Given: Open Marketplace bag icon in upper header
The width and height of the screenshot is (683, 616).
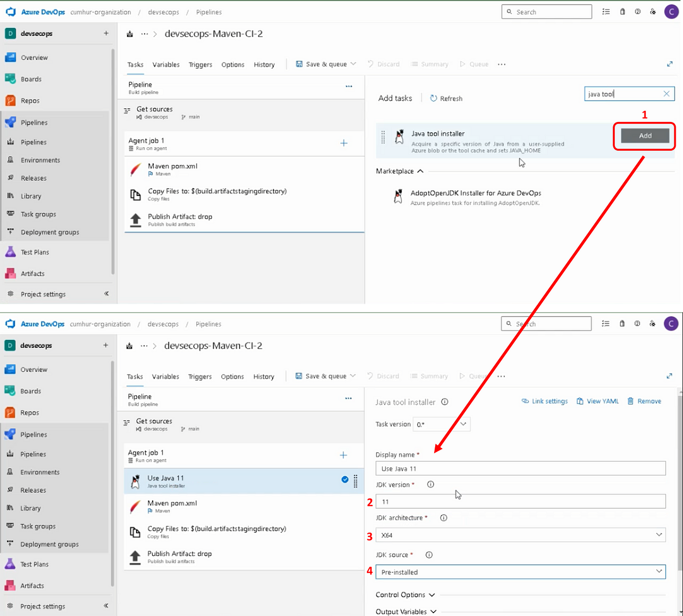Looking at the screenshot, I should (623, 12).
